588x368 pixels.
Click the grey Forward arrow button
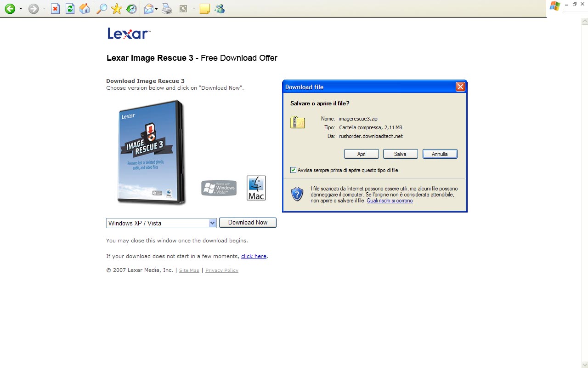pos(34,9)
